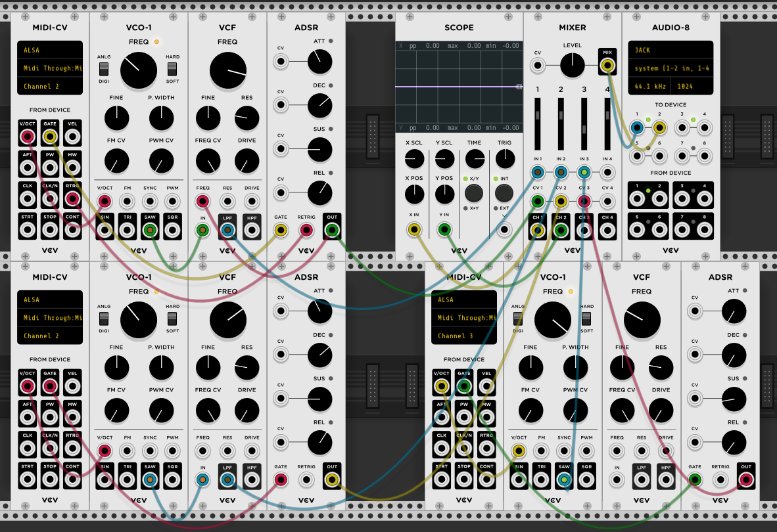Click the IN 3 port on the MIXER
Image resolution: width=777 pixels, height=532 pixels.
click(584, 172)
